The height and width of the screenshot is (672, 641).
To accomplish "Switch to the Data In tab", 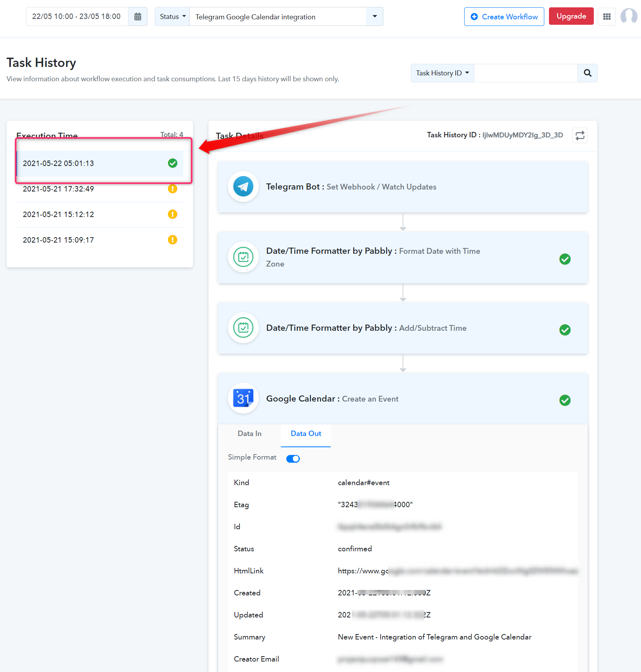I will [250, 434].
